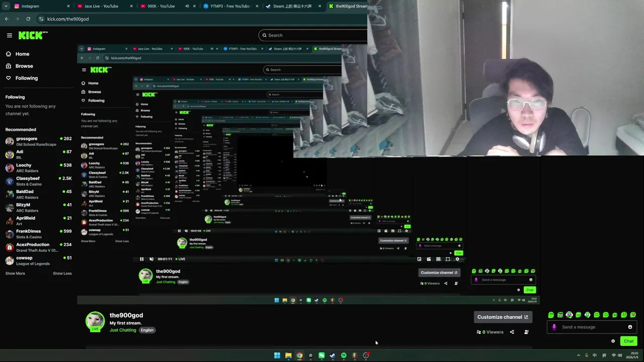Screen dimensions: 644x362
Task: Reload the page
Action: point(28,19)
